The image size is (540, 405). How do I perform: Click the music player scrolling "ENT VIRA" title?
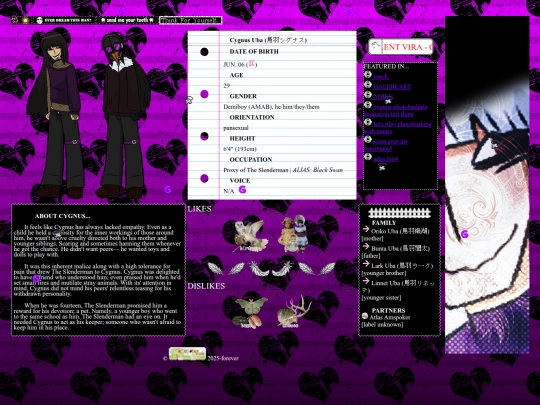[407, 47]
